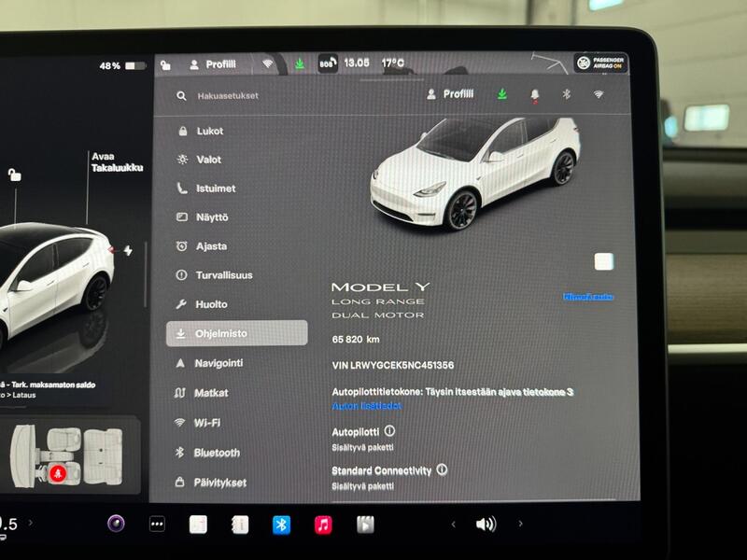
Task: Open Turvallisuus safety settings
Action: [x=229, y=275]
